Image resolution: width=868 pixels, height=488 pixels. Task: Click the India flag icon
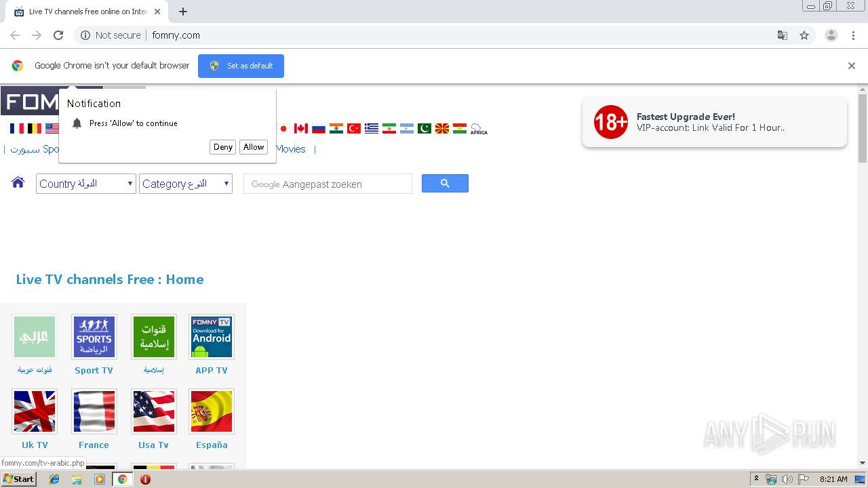[x=336, y=128]
